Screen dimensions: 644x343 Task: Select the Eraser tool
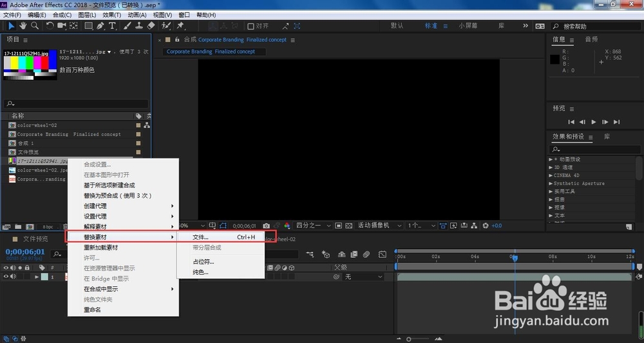(151, 26)
